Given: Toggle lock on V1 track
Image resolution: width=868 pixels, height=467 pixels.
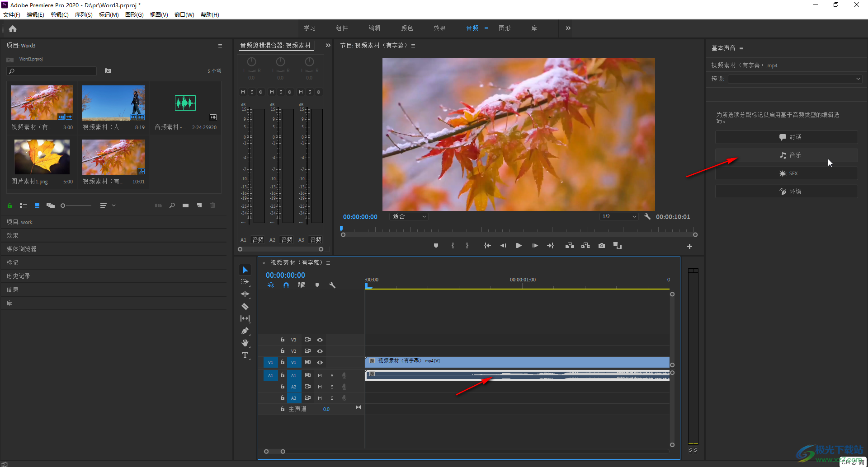Looking at the screenshot, I should pyautogui.click(x=283, y=362).
